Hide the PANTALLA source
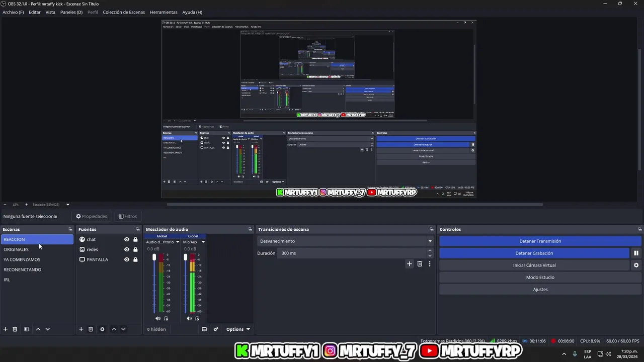 pos(127,259)
